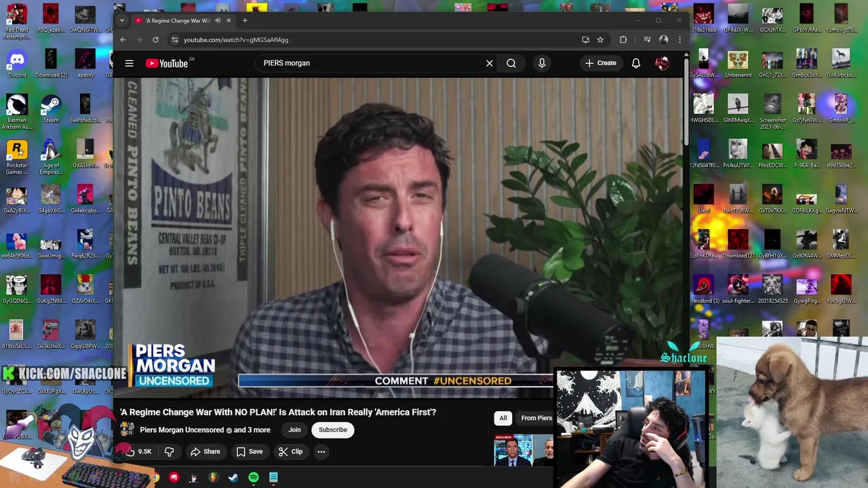
Task: Click the video title text
Action: click(278, 412)
